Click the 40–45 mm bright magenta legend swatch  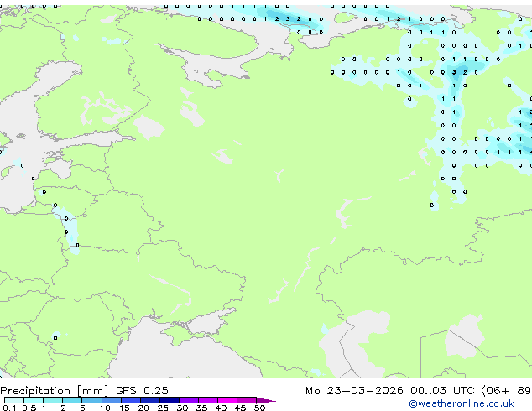tap(227, 400)
